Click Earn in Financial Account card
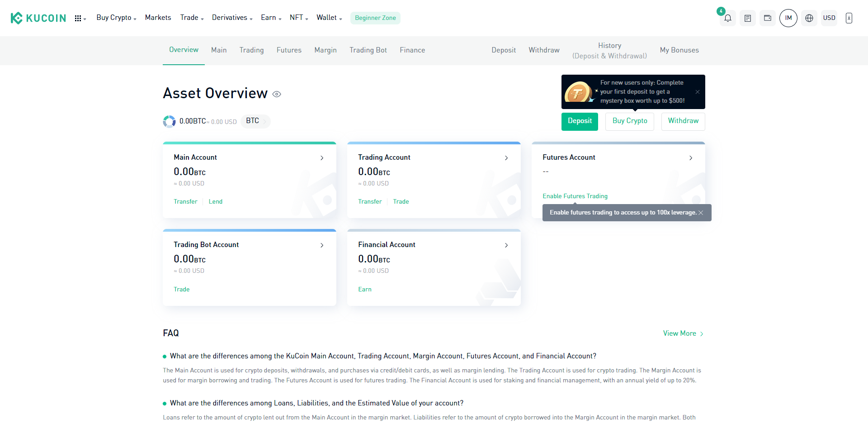Image resolution: width=868 pixels, height=424 pixels. (x=365, y=290)
